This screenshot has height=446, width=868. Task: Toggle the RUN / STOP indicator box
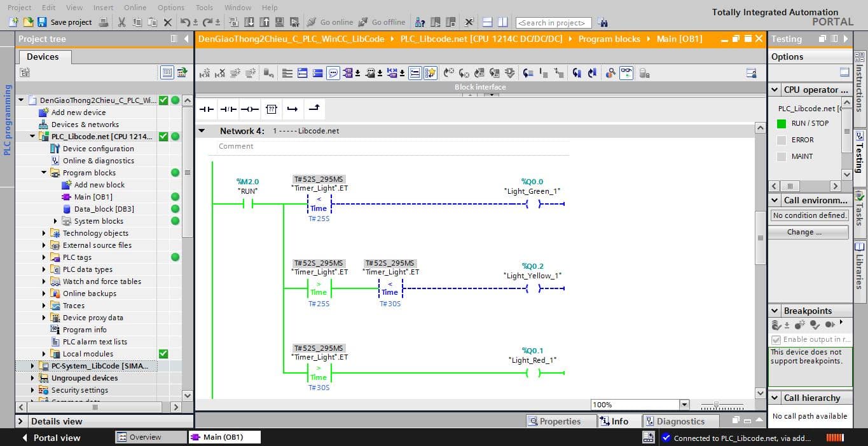[782, 123]
